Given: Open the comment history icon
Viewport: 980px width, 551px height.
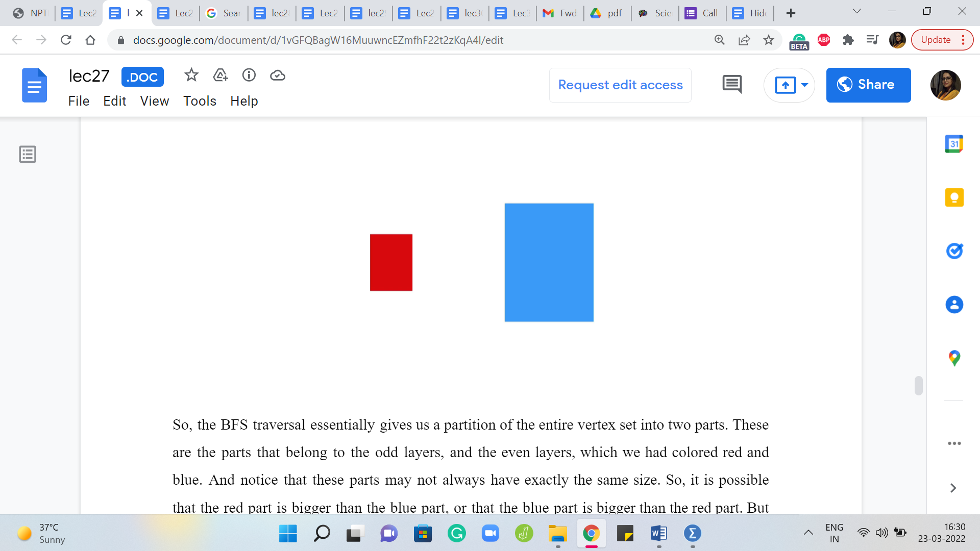Looking at the screenshot, I should (732, 85).
